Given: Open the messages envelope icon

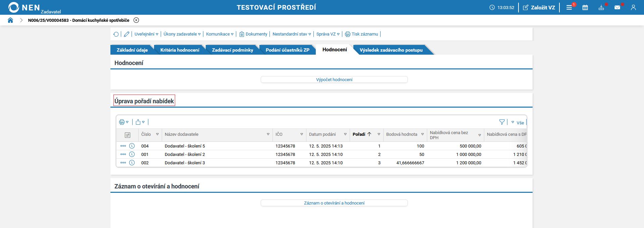Looking at the screenshot, I should tap(617, 7).
